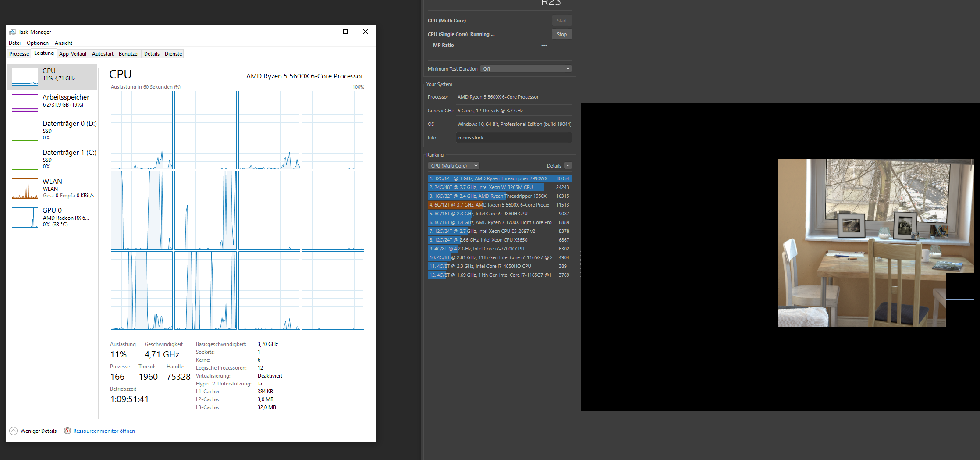Maximize the Task-Manager window
Viewport: 980px width, 460px height.
(x=345, y=32)
